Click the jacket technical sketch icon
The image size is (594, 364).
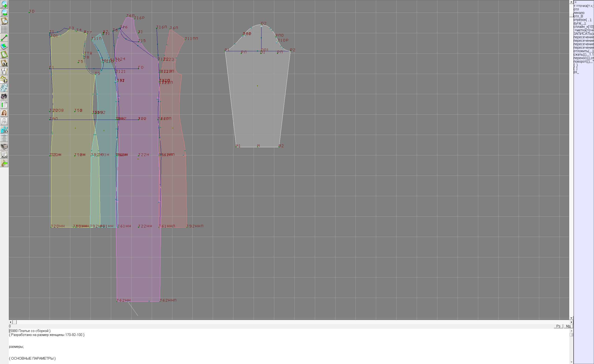click(x=4, y=121)
